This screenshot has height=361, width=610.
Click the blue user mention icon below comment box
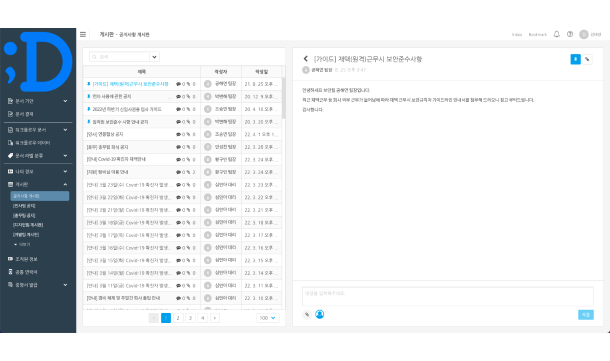point(319,314)
